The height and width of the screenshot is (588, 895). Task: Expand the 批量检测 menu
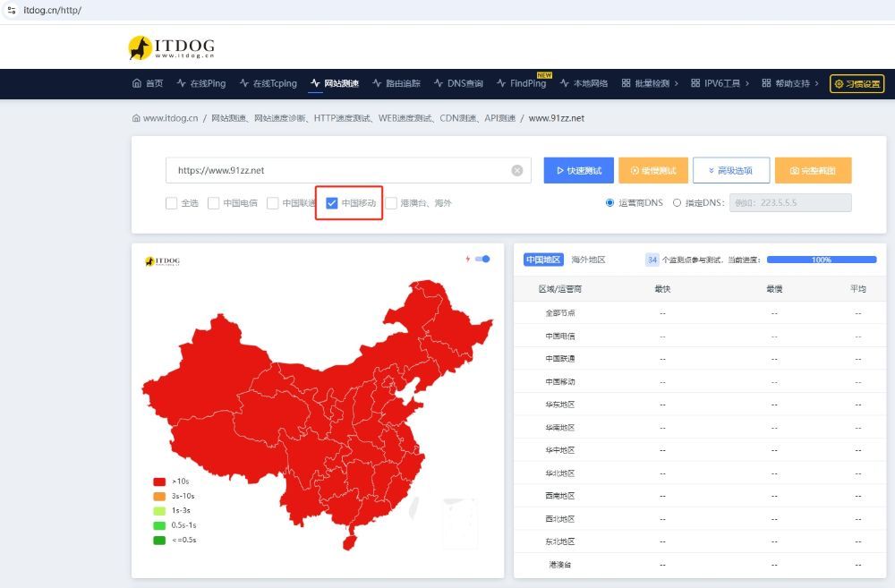click(x=650, y=83)
